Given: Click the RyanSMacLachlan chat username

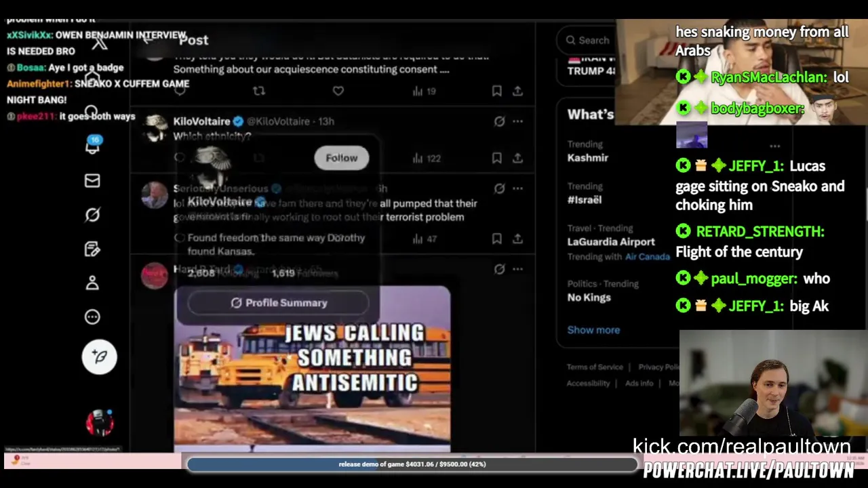Looking at the screenshot, I should point(769,77).
